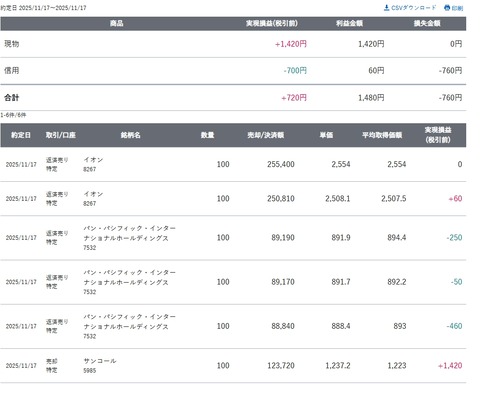Click the 損失金額 column header

pos(427,23)
